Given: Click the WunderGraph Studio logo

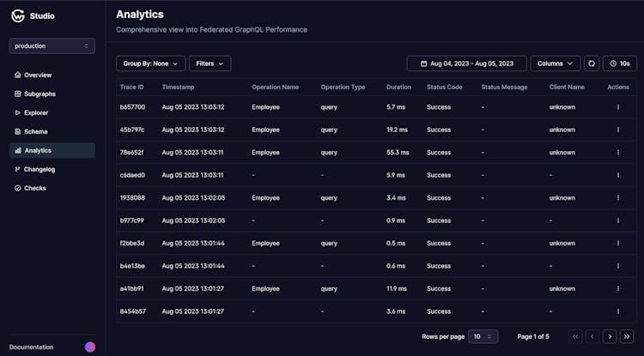Looking at the screenshot, I should (17, 15).
